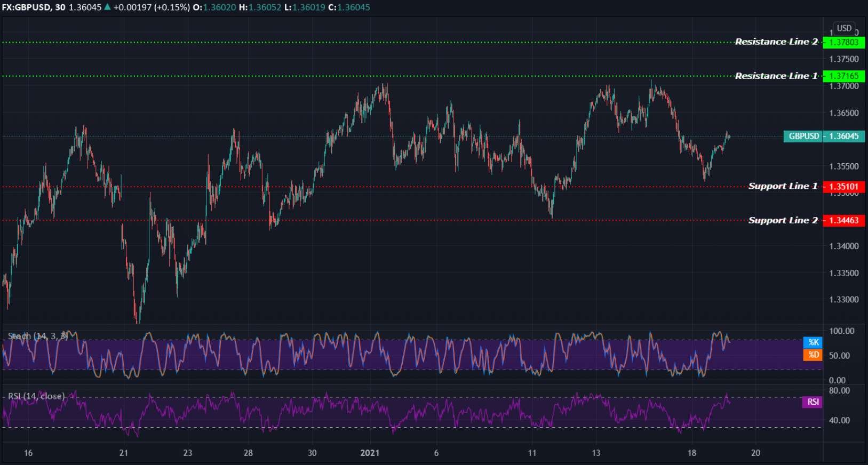Click the green 1.37165 price tag

point(844,76)
